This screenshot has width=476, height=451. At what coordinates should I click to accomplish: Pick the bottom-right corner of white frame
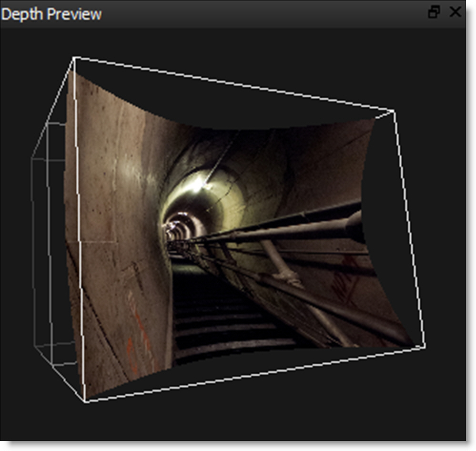coord(425,346)
